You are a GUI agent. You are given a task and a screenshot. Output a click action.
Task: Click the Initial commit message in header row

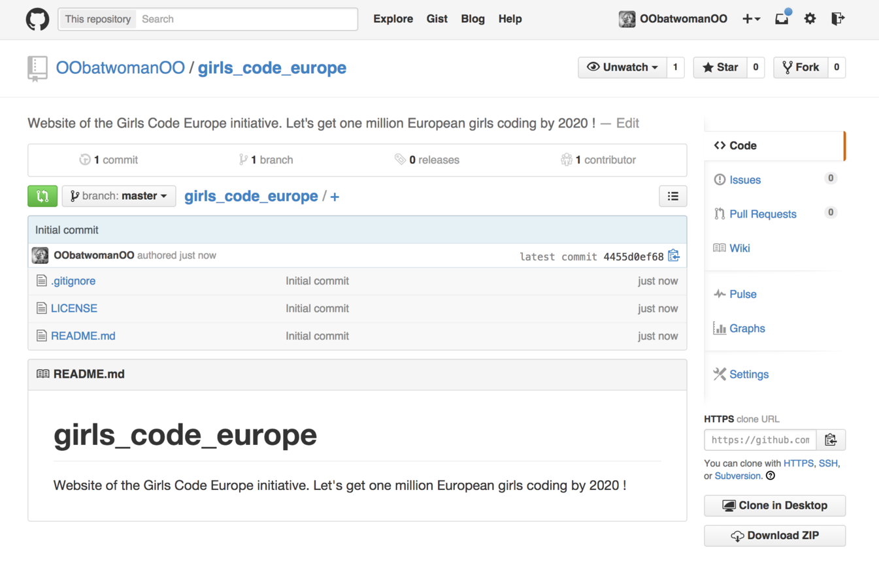[67, 230]
